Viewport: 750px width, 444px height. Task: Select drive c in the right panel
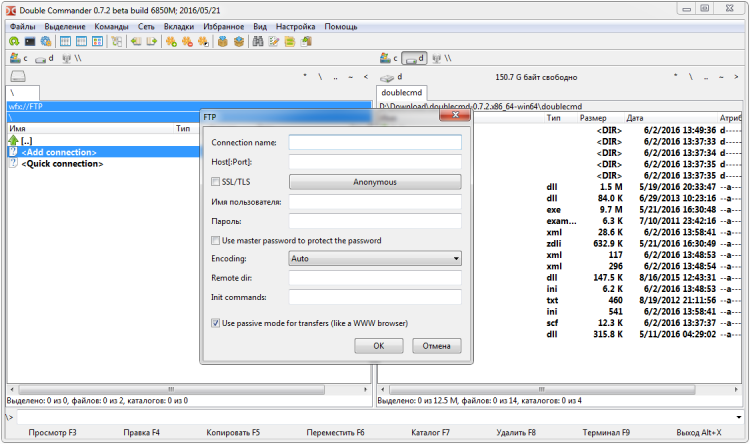pyautogui.click(x=388, y=58)
